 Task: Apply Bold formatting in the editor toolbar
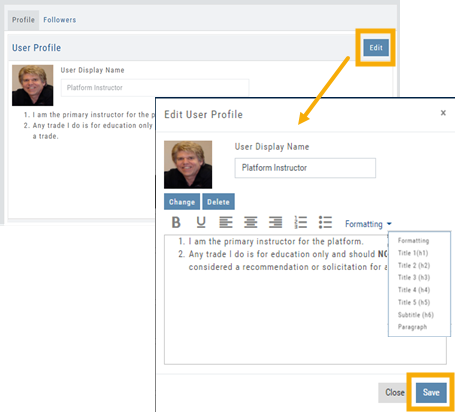click(x=176, y=222)
